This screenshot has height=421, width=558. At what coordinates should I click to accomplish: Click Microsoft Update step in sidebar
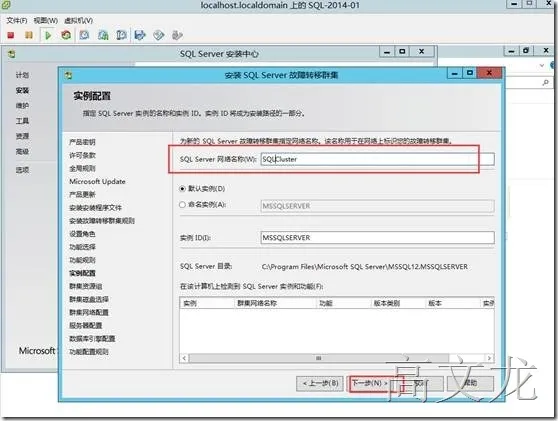click(97, 181)
